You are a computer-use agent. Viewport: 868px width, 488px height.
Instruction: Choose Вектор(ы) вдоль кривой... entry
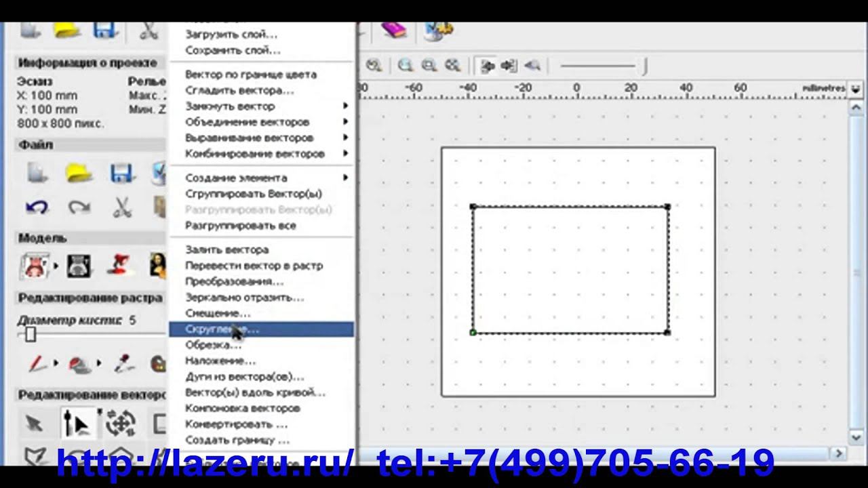pyautogui.click(x=261, y=392)
